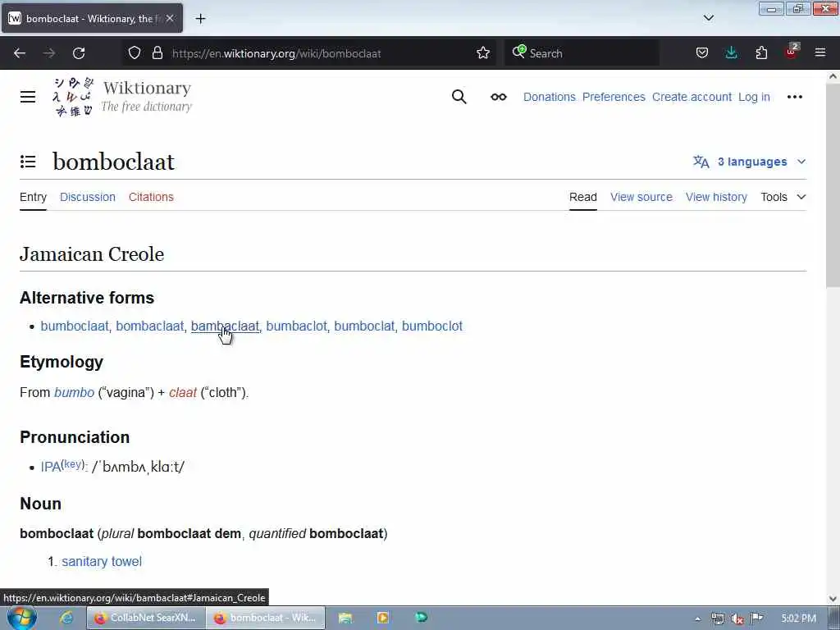
Task: Open the Firefox downloads panel
Action: click(x=731, y=53)
